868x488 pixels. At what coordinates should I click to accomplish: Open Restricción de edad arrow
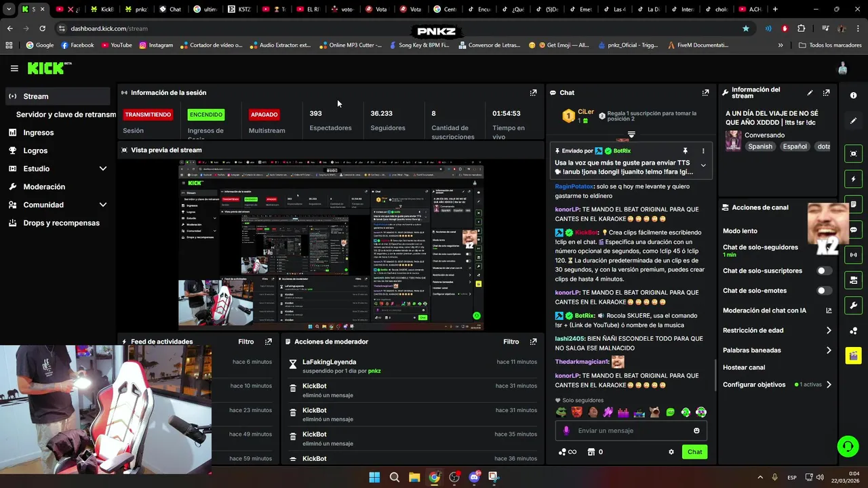point(829,331)
